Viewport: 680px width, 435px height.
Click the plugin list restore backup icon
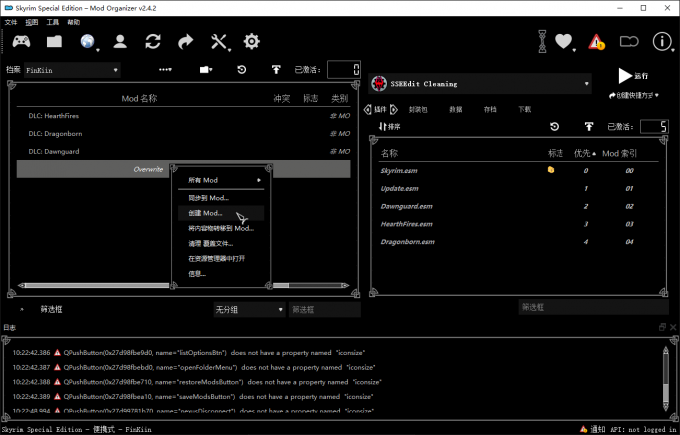554,127
